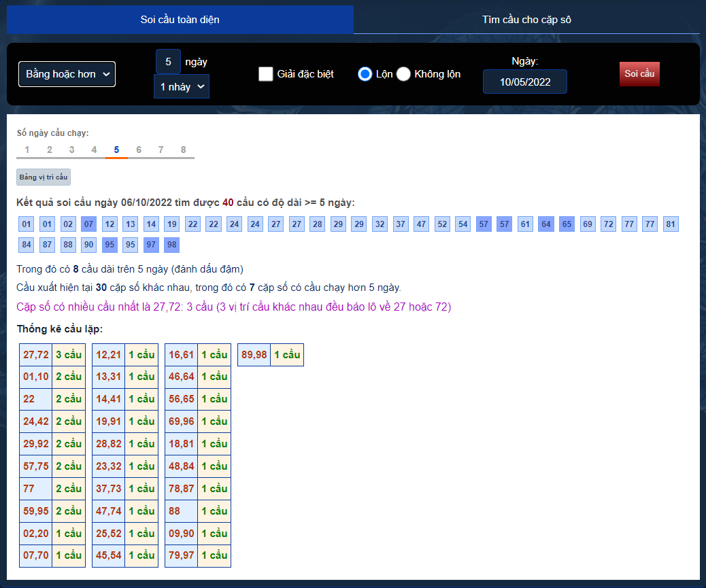Click pair 29,92 in statistics table
This screenshot has width=706, height=588.
36,444
